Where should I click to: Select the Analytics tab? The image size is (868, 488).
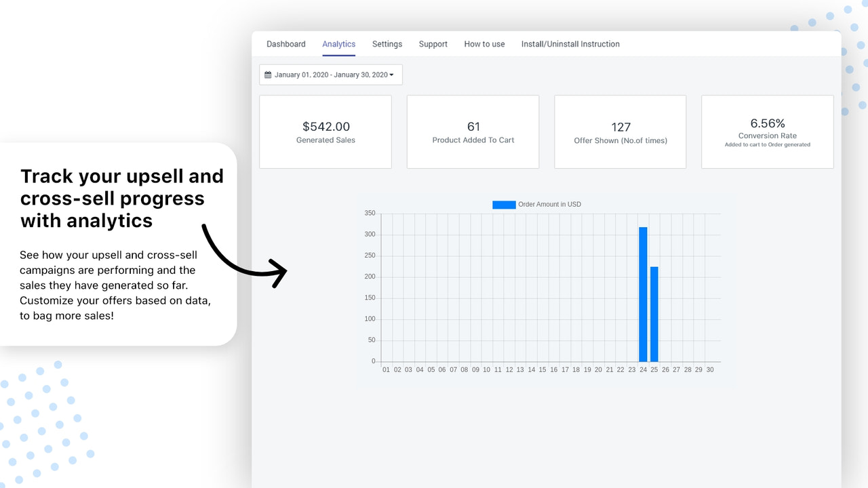coord(338,43)
